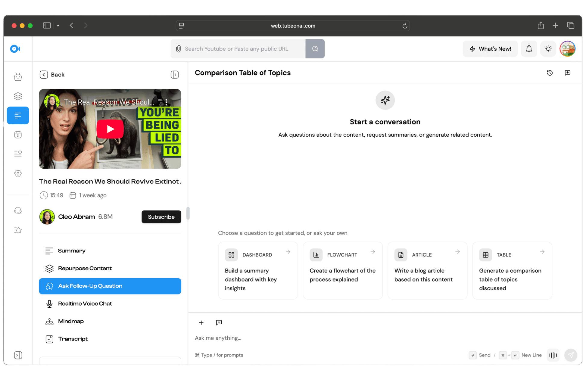Expand the left sidebar with bottom toggle
The height and width of the screenshot is (392, 586).
tap(18, 355)
